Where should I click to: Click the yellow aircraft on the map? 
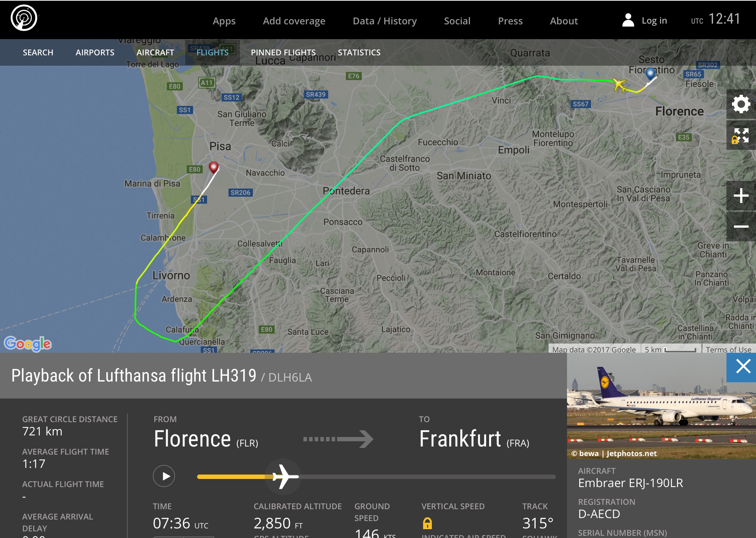(619, 85)
